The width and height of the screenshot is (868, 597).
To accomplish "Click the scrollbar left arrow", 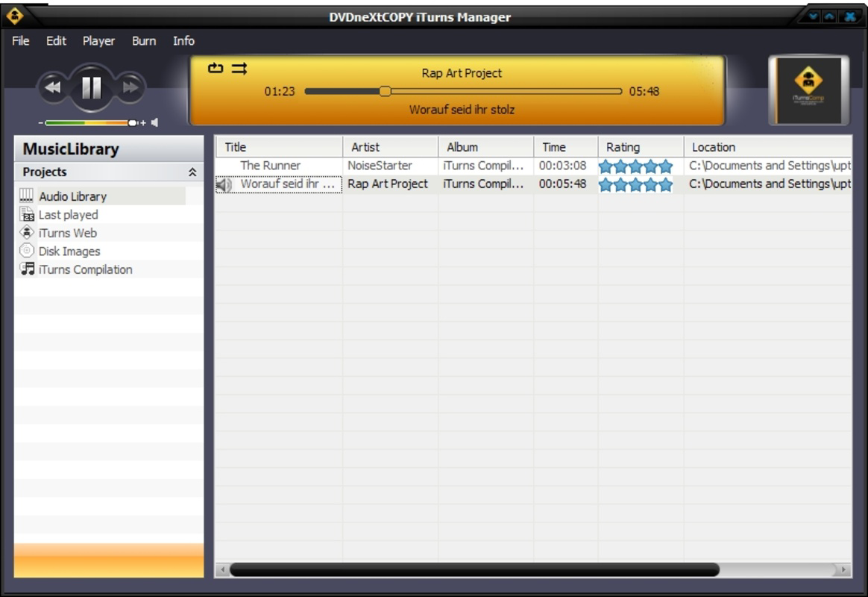I will 222,569.
